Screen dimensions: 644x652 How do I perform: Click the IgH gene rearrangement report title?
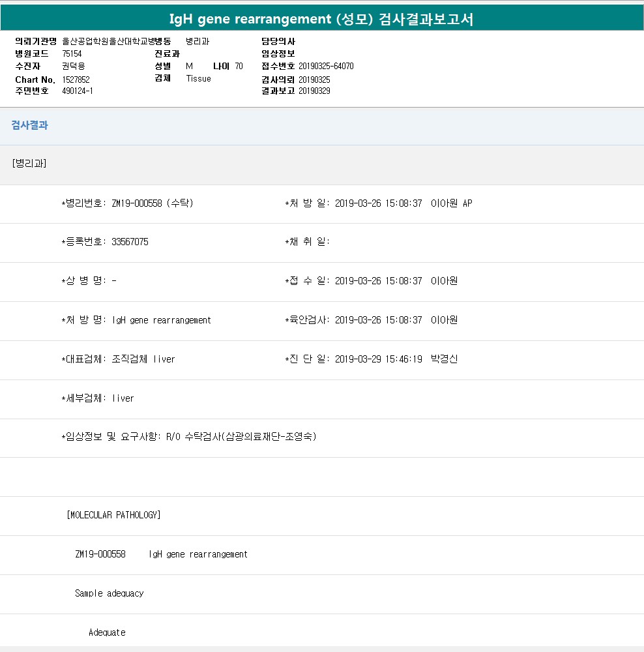321,20
